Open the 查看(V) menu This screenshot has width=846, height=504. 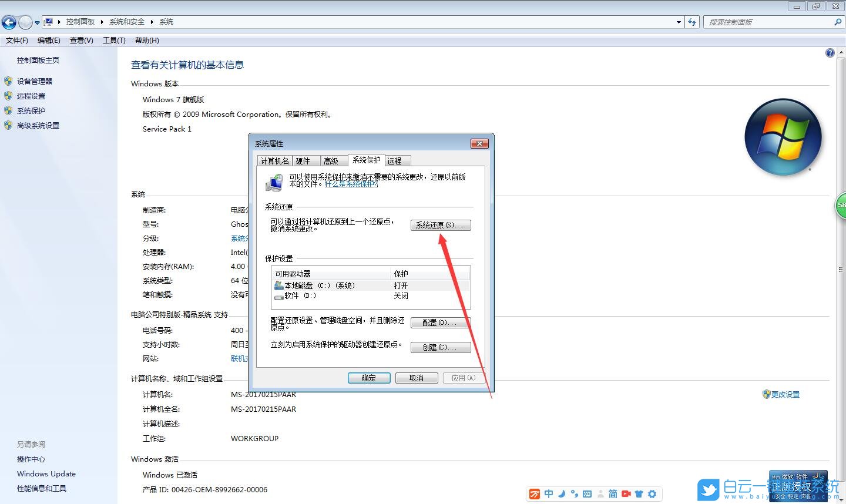pyautogui.click(x=82, y=41)
